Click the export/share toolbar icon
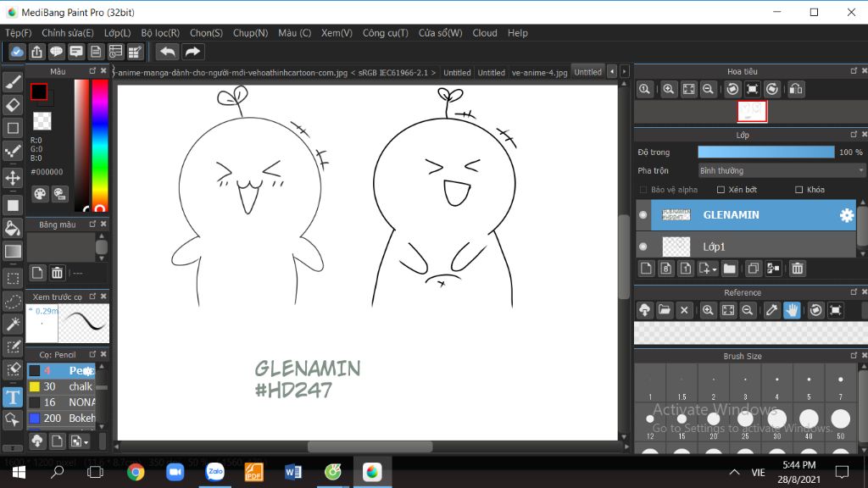This screenshot has height=488, width=868. click(x=36, y=52)
